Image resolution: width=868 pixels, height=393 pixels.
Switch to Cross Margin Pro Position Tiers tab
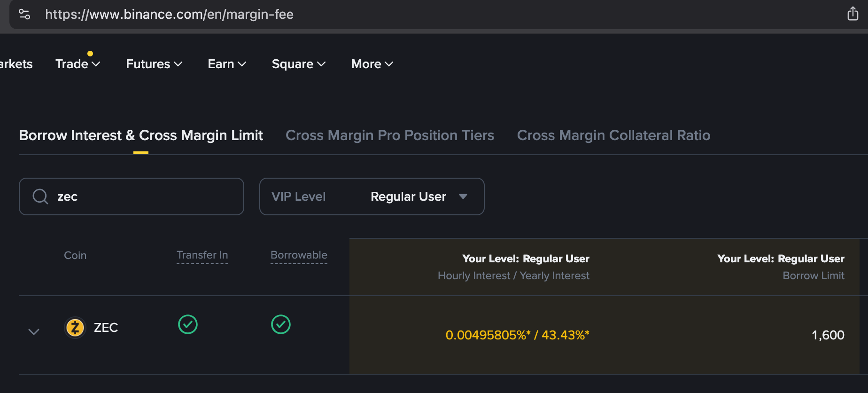(x=390, y=135)
